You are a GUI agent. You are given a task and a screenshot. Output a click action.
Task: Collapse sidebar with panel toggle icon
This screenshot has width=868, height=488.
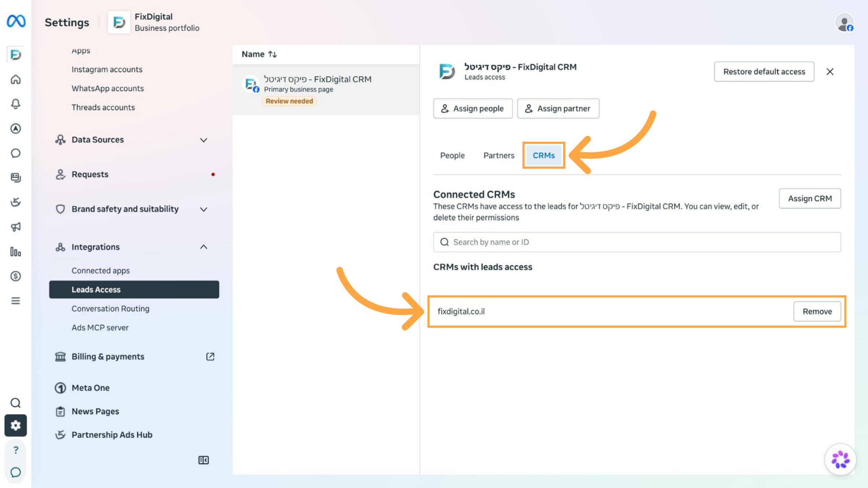[204, 460]
